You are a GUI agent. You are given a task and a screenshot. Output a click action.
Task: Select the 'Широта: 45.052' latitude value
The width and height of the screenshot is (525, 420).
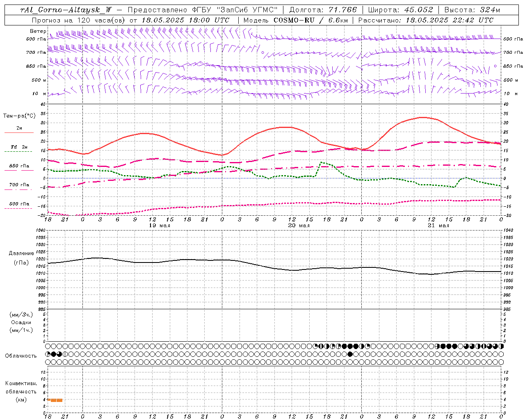pos(400,10)
